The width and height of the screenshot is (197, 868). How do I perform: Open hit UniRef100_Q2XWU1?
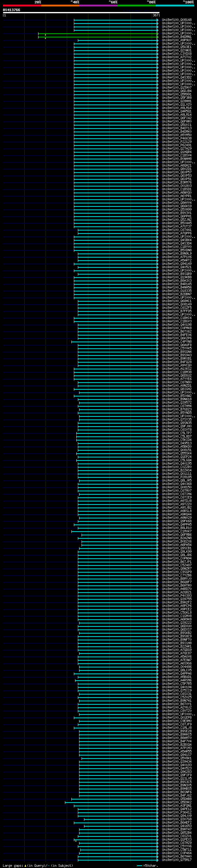177,50
